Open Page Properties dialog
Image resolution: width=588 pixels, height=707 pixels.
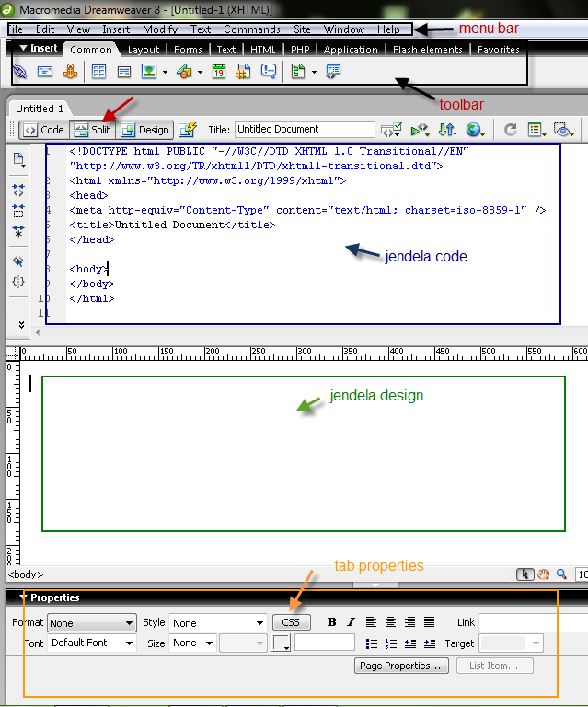pyautogui.click(x=401, y=666)
